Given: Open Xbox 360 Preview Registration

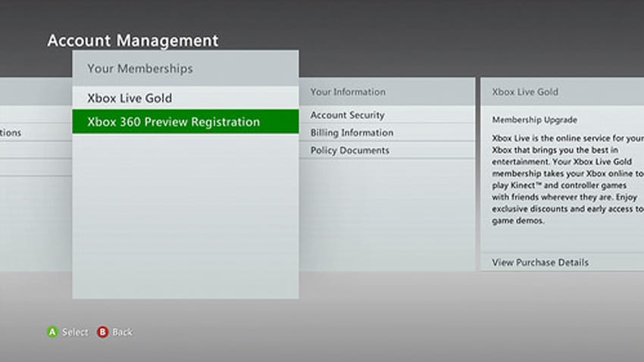Looking at the screenshot, I should (174, 122).
